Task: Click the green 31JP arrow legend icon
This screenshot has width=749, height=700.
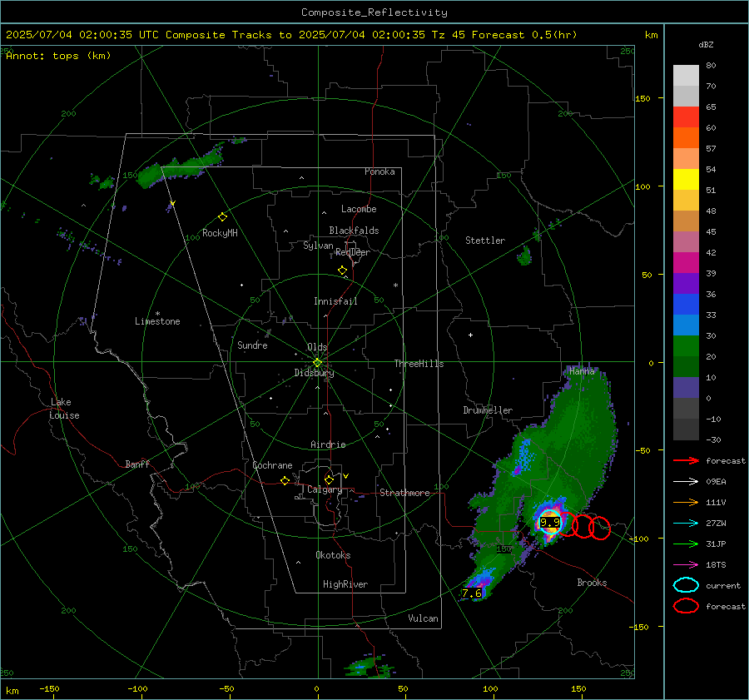Action: (x=686, y=544)
